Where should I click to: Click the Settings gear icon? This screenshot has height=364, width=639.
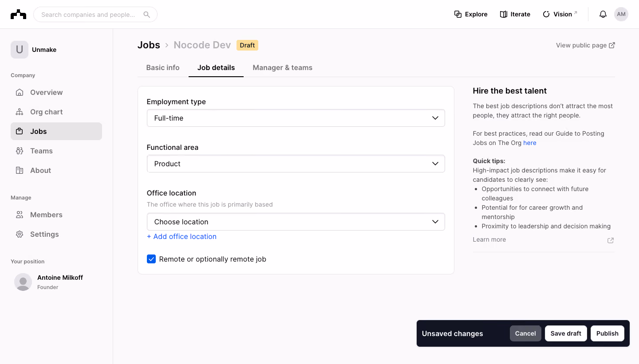click(x=20, y=234)
